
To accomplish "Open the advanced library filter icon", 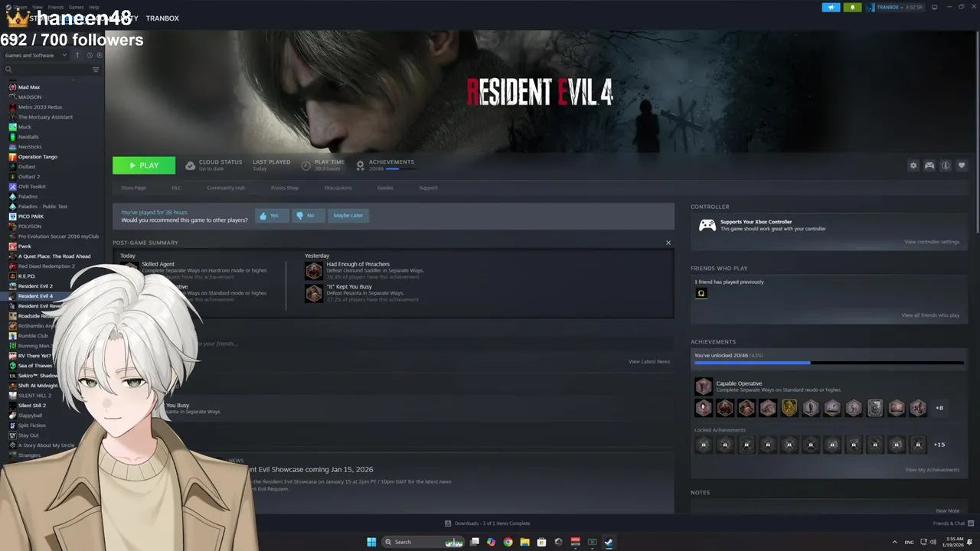I will pyautogui.click(x=96, y=70).
